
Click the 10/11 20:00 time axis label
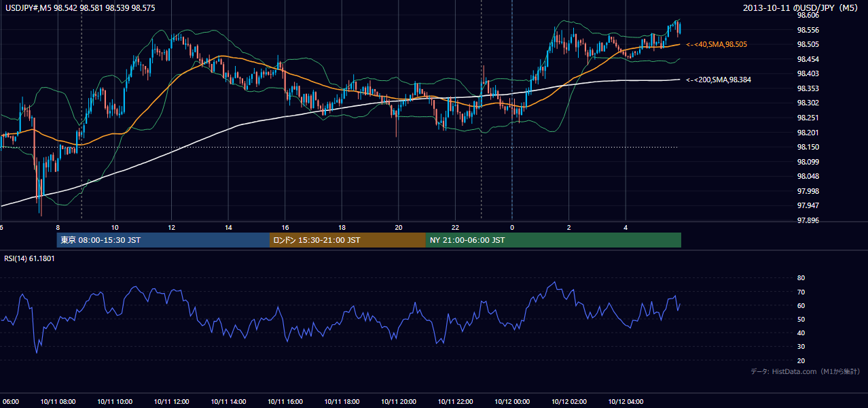click(399, 402)
